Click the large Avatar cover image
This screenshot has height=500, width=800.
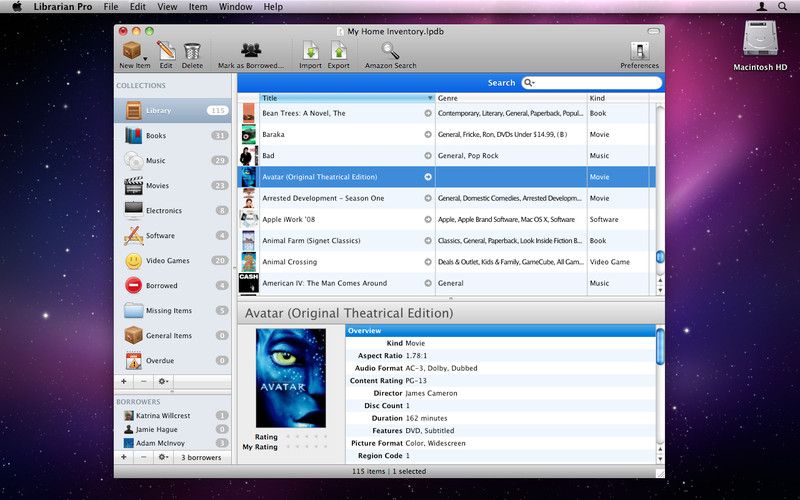pos(291,378)
